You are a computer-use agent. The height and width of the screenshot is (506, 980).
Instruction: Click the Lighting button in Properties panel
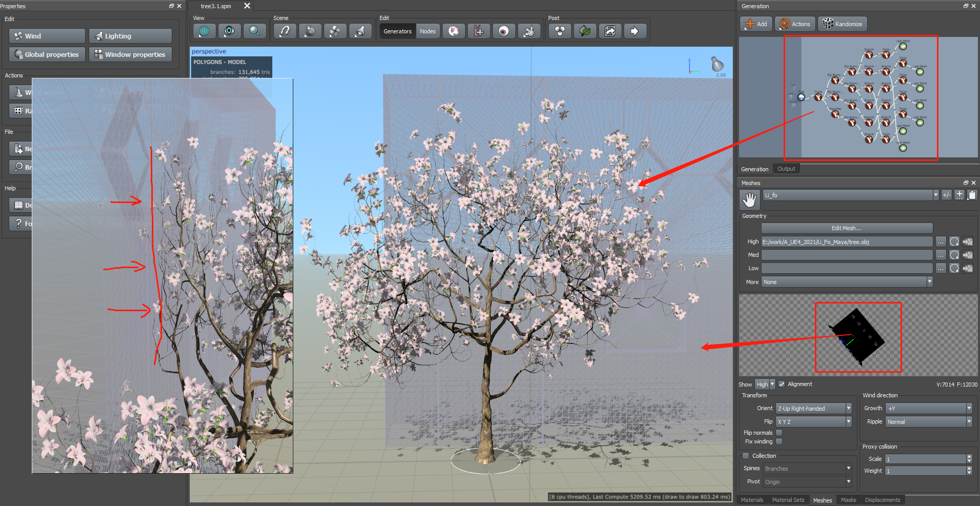130,36
